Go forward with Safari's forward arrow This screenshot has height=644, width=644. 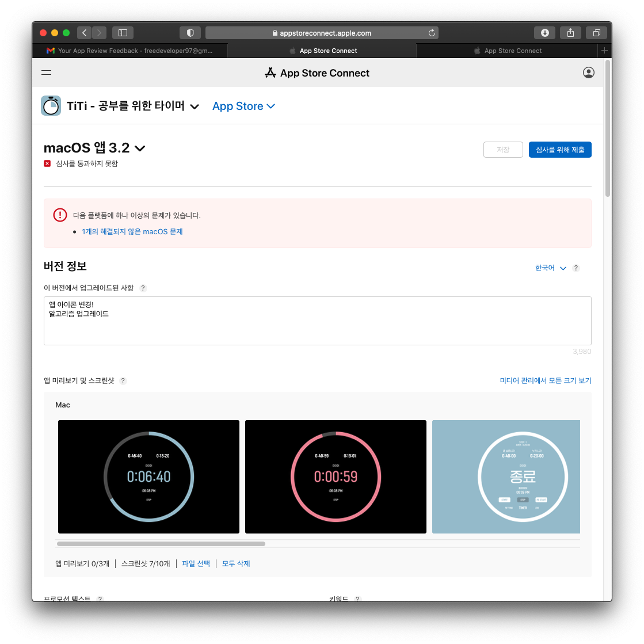coord(99,33)
